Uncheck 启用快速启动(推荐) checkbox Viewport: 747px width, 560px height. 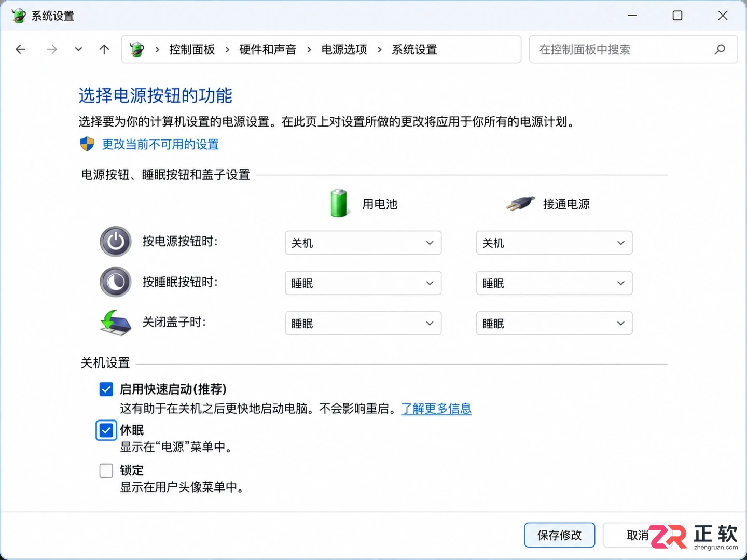[x=106, y=389]
